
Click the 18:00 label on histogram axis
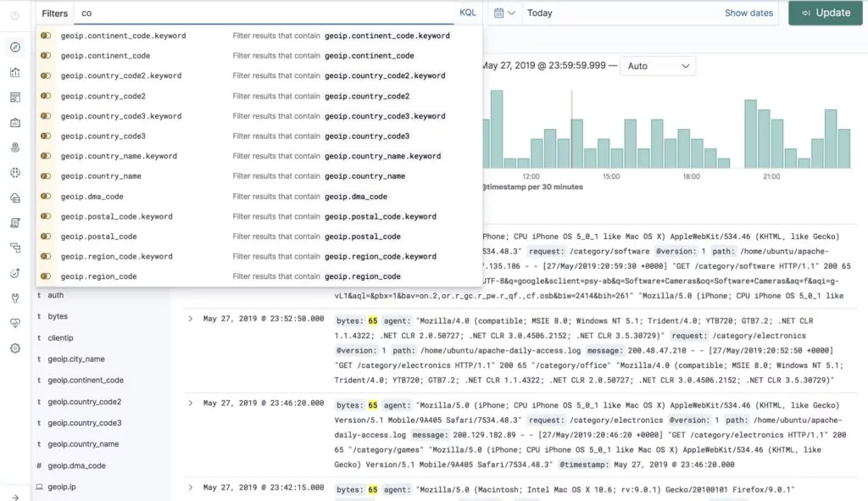(x=691, y=176)
